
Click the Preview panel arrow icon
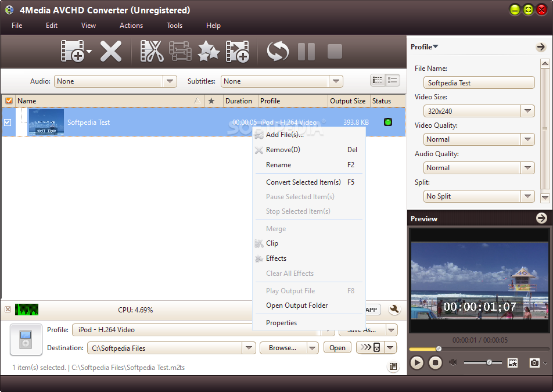(x=541, y=218)
